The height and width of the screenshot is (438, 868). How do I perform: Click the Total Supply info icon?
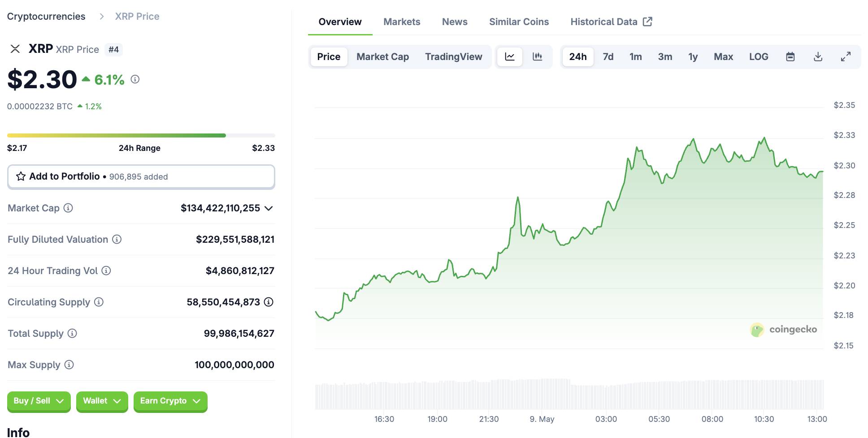[72, 333]
